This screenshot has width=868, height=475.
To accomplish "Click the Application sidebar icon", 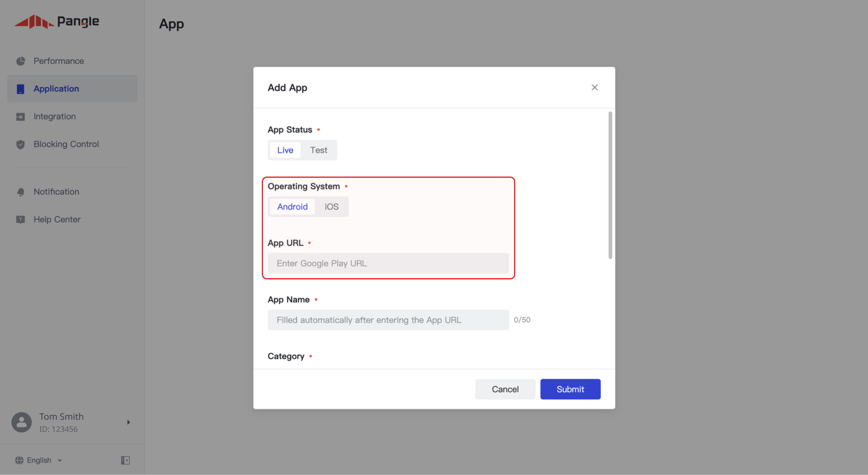I will tap(21, 89).
